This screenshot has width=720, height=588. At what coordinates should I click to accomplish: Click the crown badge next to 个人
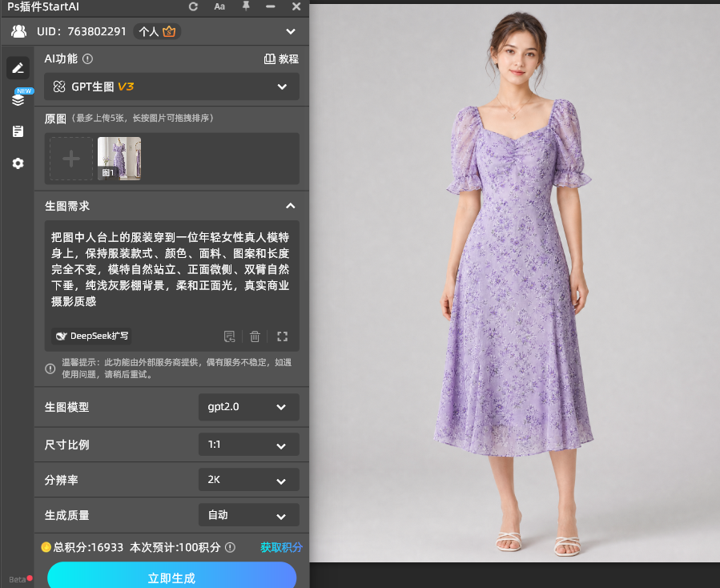coord(169,31)
